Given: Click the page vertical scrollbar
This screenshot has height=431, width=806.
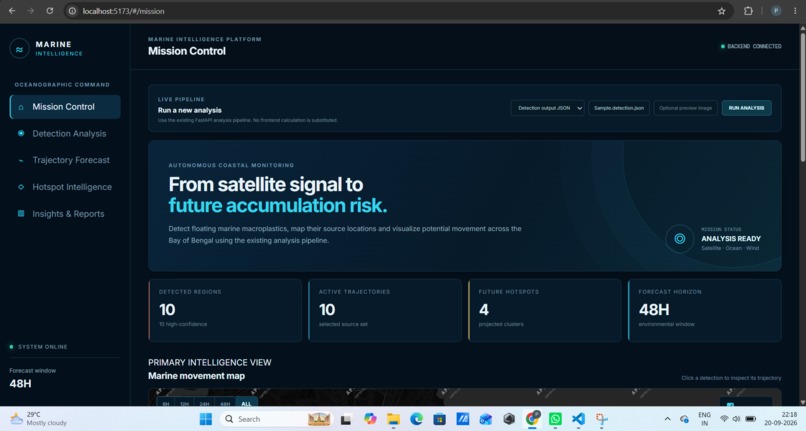Looking at the screenshot, I should coord(802,98).
